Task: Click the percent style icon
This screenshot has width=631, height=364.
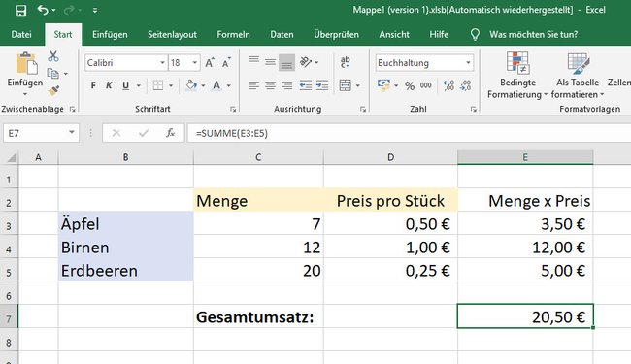Action: [x=410, y=85]
